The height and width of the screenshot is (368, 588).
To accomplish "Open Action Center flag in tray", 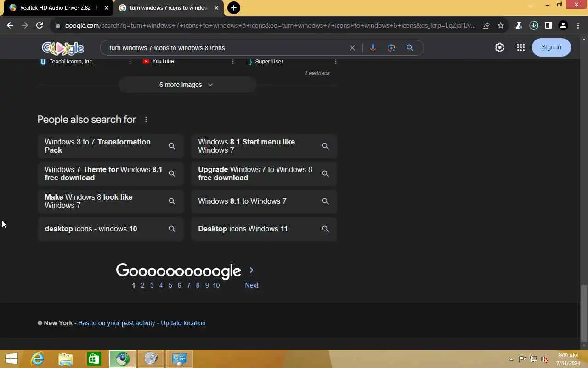I will (x=522, y=359).
